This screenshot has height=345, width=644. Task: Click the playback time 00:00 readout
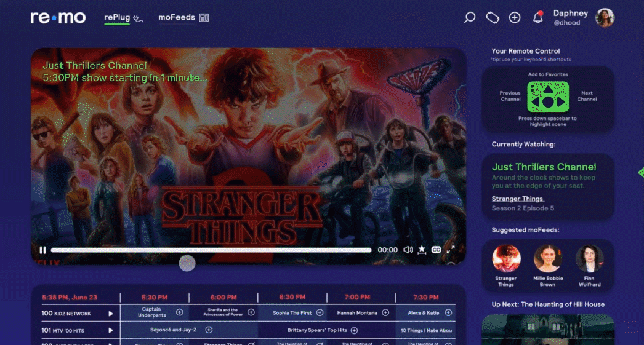387,250
